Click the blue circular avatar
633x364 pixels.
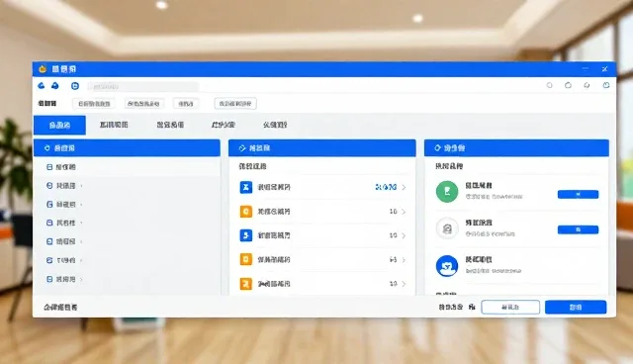click(x=447, y=265)
